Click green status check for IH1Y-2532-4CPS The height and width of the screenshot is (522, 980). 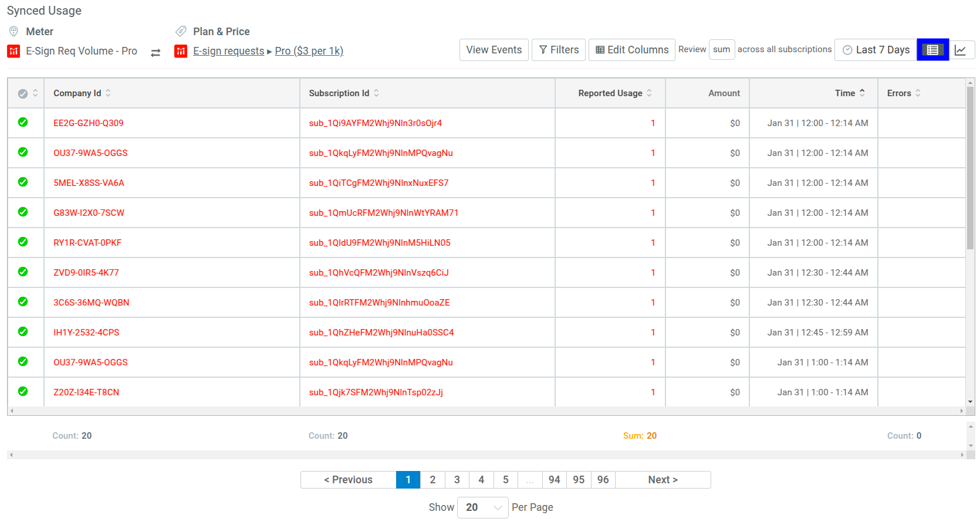23,331
